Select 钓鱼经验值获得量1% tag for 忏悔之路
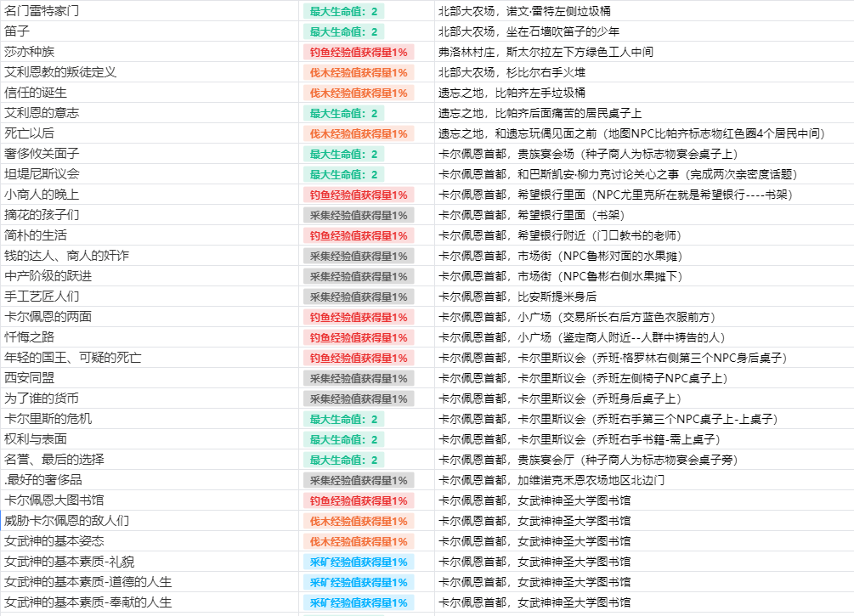 point(359,337)
